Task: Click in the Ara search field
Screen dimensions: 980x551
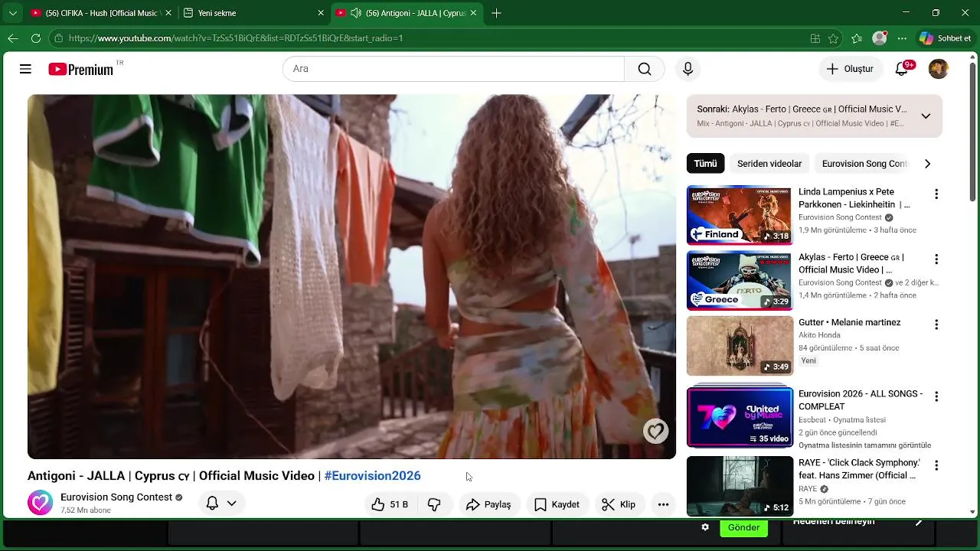Action: click(x=453, y=69)
